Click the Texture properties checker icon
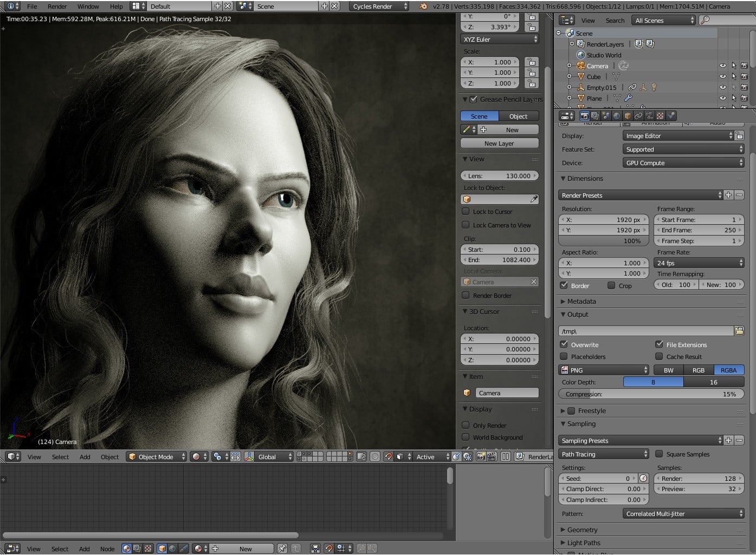 pyautogui.click(x=660, y=116)
